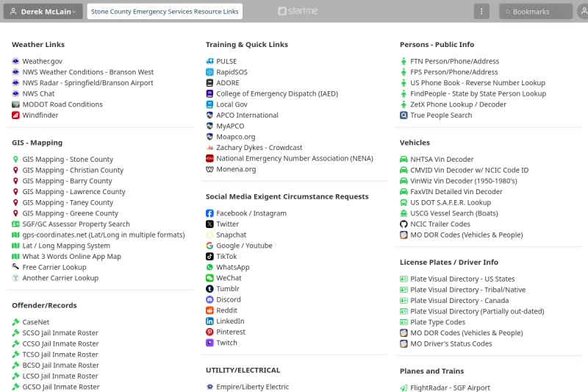Open GIS Mapping - Christian County link

pyautogui.click(x=73, y=171)
